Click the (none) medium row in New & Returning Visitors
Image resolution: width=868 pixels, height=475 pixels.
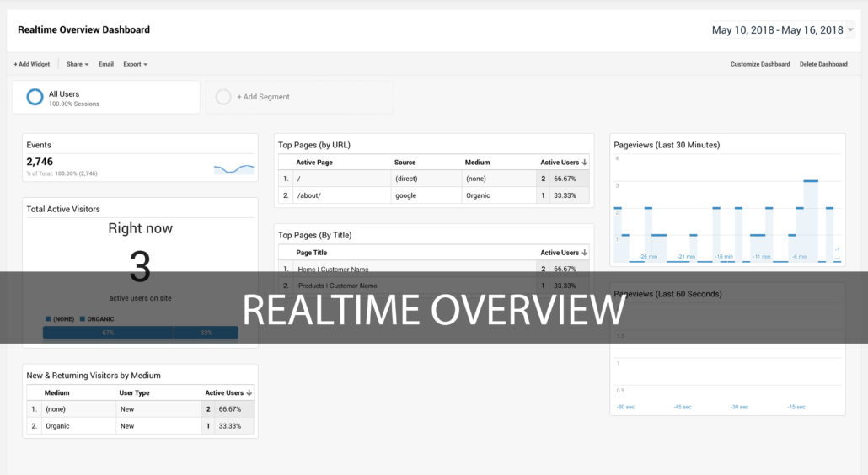tap(140, 409)
